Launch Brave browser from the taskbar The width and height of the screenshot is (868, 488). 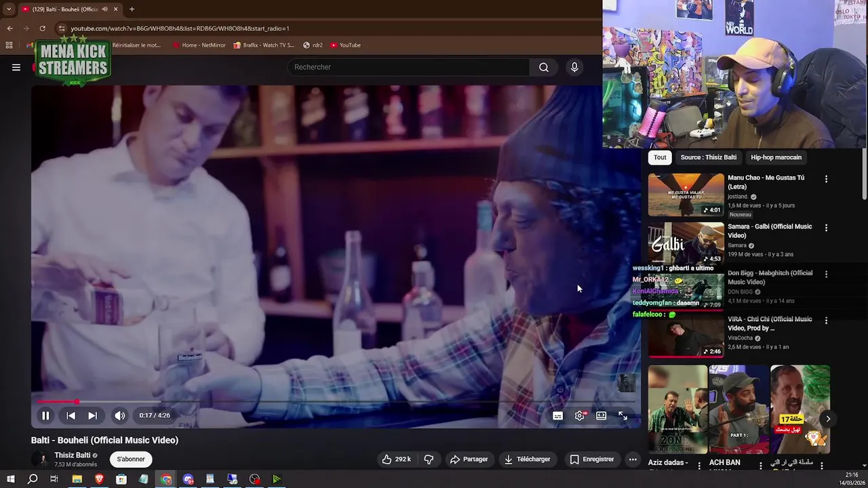[x=99, y=479]
